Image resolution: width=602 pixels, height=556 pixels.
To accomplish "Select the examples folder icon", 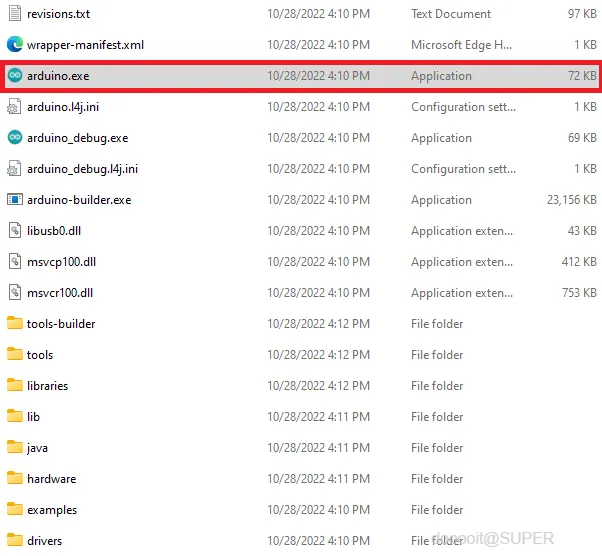I will click(x=15, y=509).
